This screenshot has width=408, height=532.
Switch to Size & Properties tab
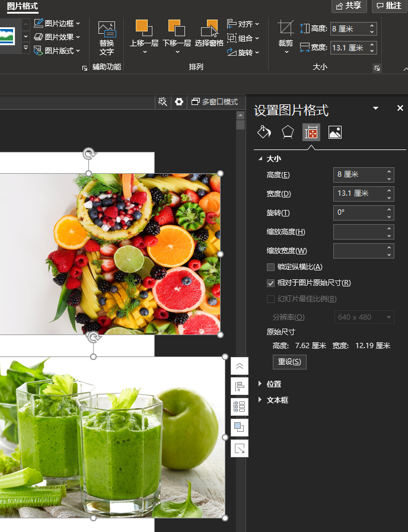pos(311,132)
